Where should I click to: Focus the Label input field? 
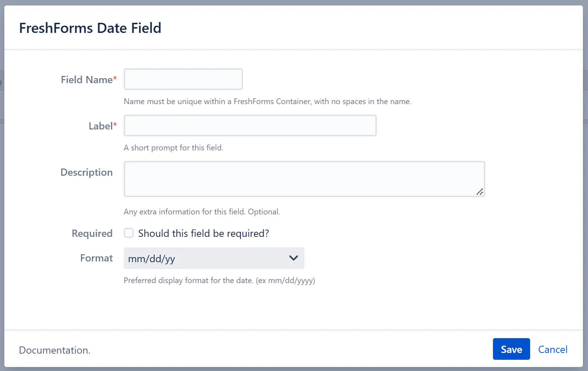[x=250, y=125]
